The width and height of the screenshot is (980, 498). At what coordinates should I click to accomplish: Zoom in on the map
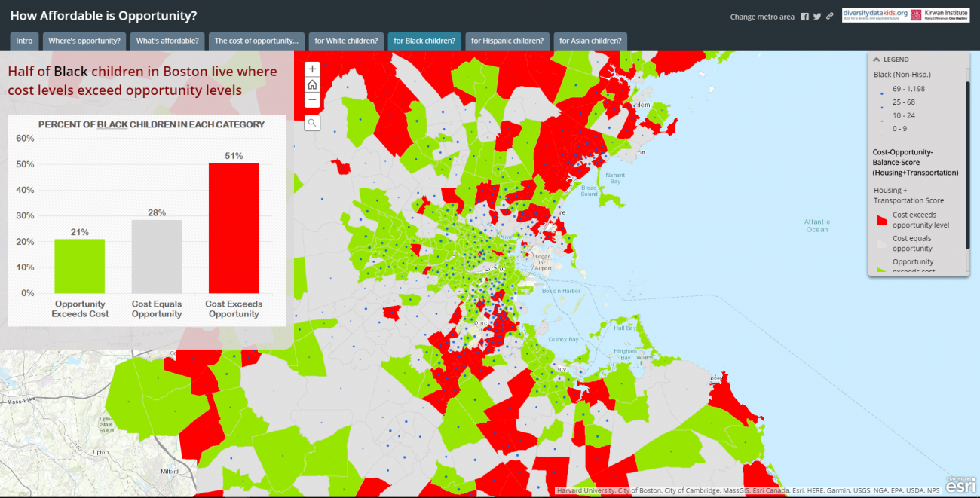point(312,69)
